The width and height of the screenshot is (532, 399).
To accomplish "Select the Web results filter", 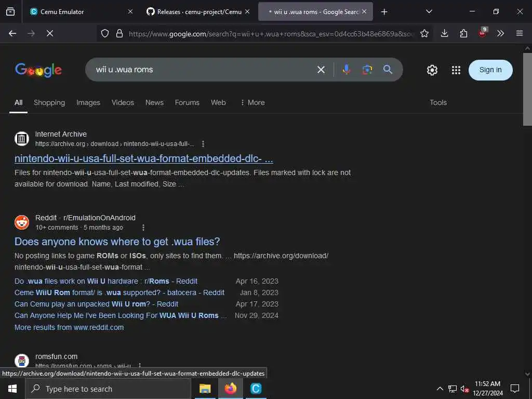I will point(218,102).
